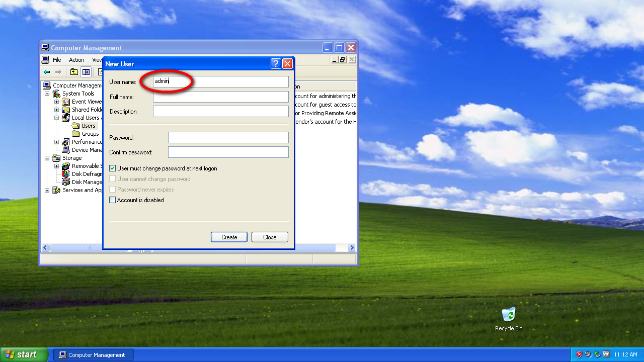The width and height of the screenshot is (644, 362).
Task: Check the User cannot change password box
Action: pos(113,179)
